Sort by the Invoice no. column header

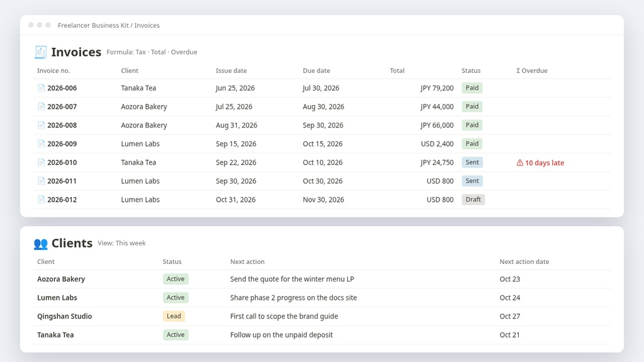click(x=53, y=70)
